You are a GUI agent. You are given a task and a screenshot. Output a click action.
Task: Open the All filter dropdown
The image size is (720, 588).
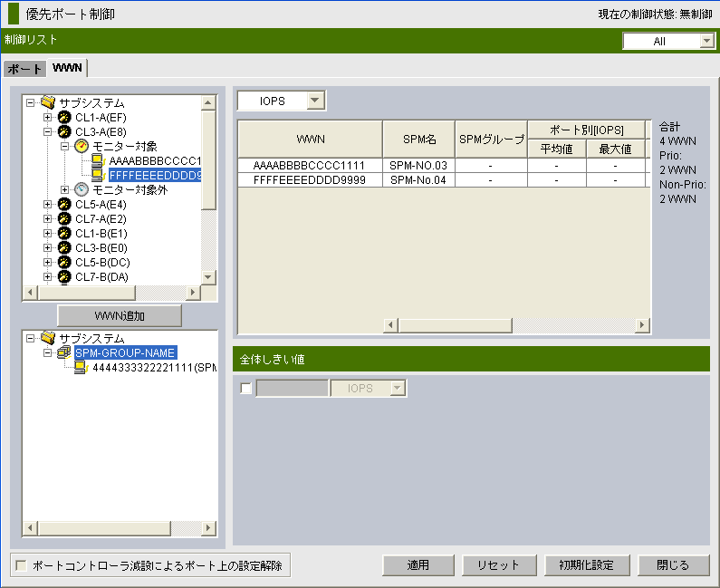[707, 41]
